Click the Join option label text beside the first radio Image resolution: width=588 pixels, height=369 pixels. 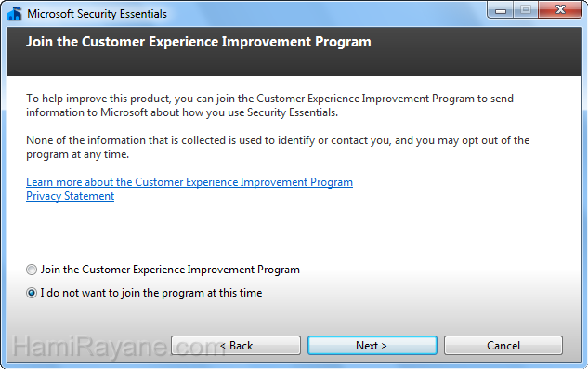(170, 270)
